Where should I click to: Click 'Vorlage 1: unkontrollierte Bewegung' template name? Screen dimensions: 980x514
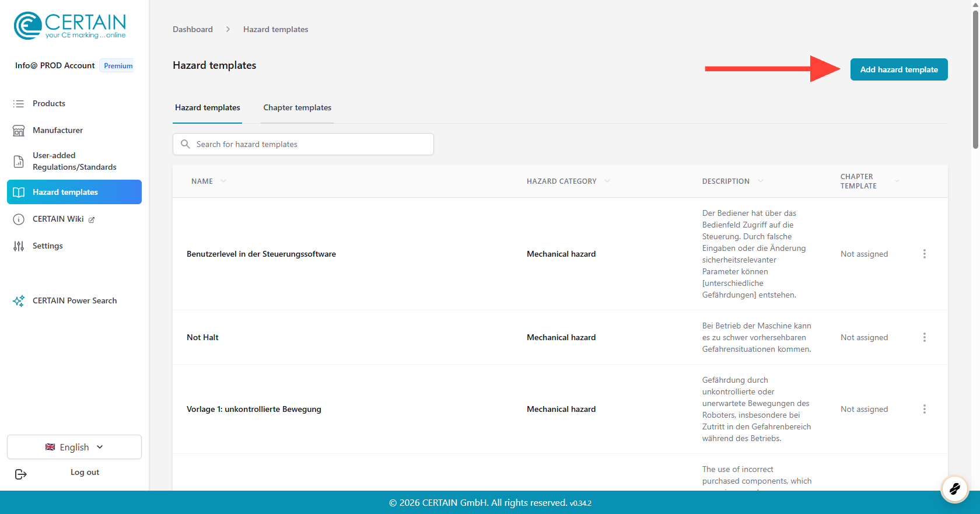[x=254, y=409]
